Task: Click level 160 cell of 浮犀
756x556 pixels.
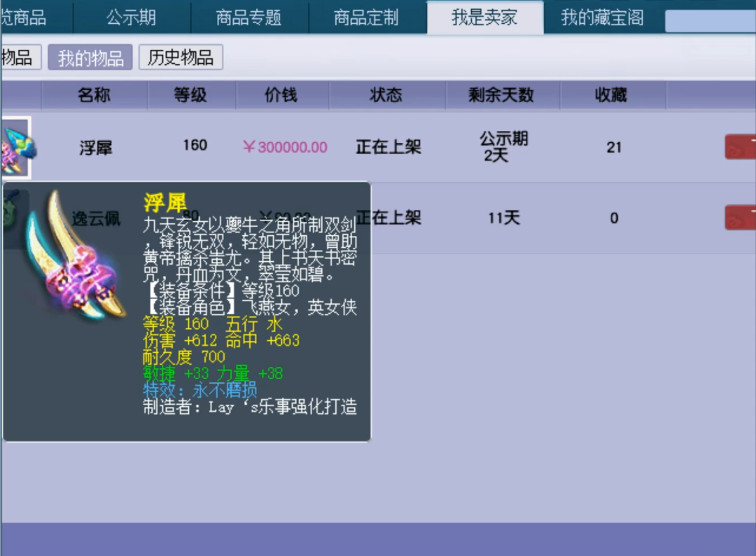Action: pyautogui.click(x=195, y=145)
